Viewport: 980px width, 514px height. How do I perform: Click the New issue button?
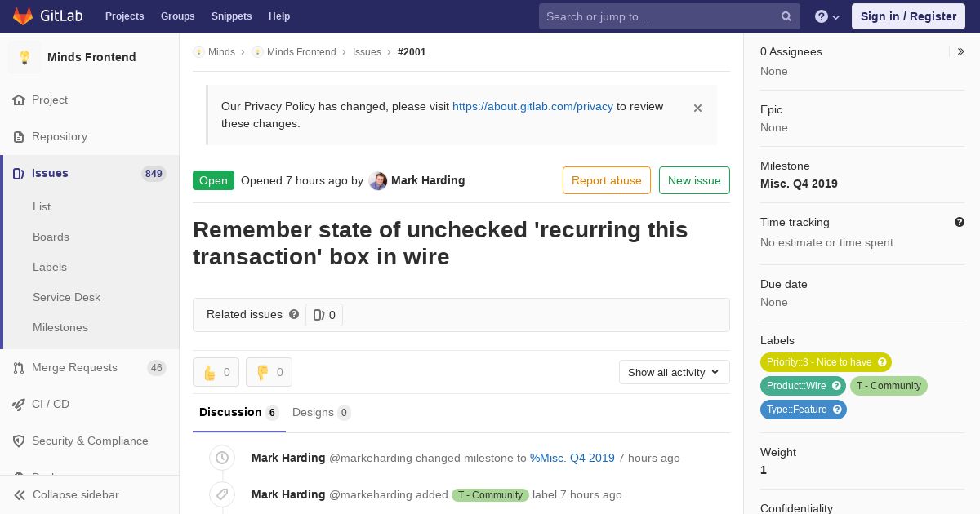coord(694,180)
